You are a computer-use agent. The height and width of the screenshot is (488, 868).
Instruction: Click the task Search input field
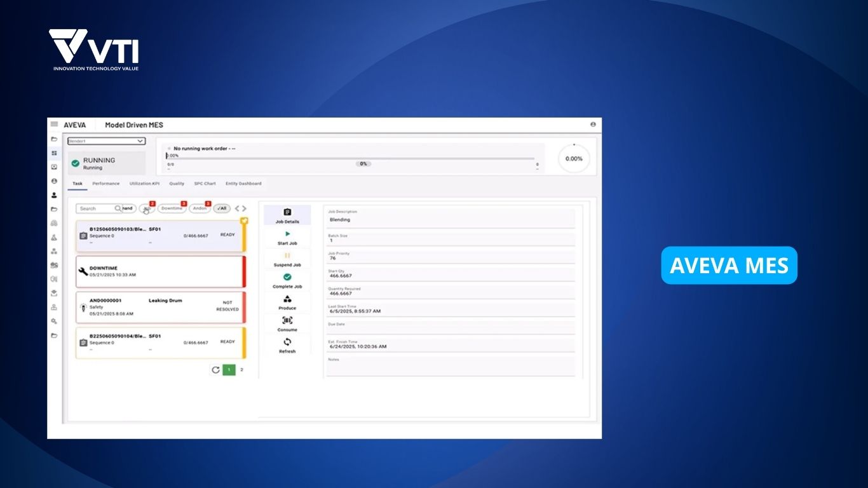[x=97, y=208]
